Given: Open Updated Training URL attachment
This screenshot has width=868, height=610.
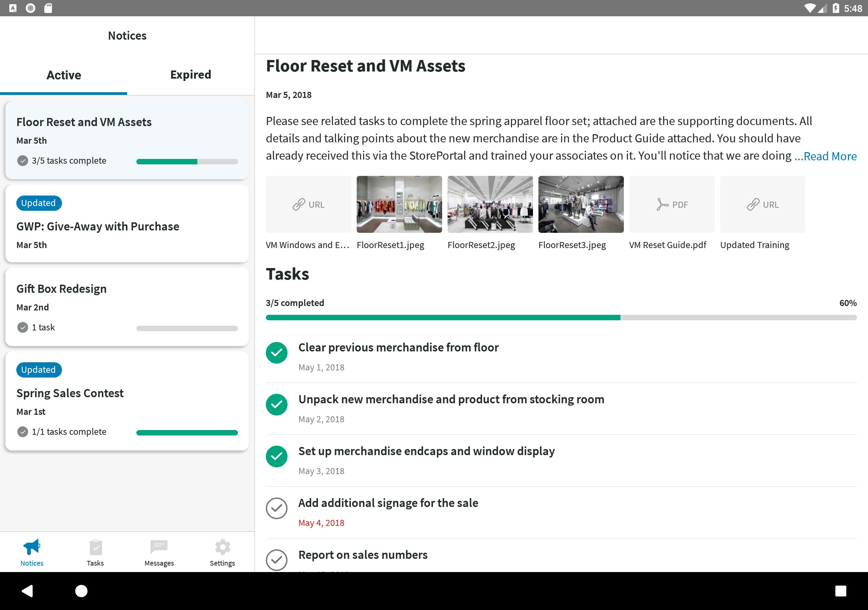Looking at the screenshot, I should pos(763,204).
